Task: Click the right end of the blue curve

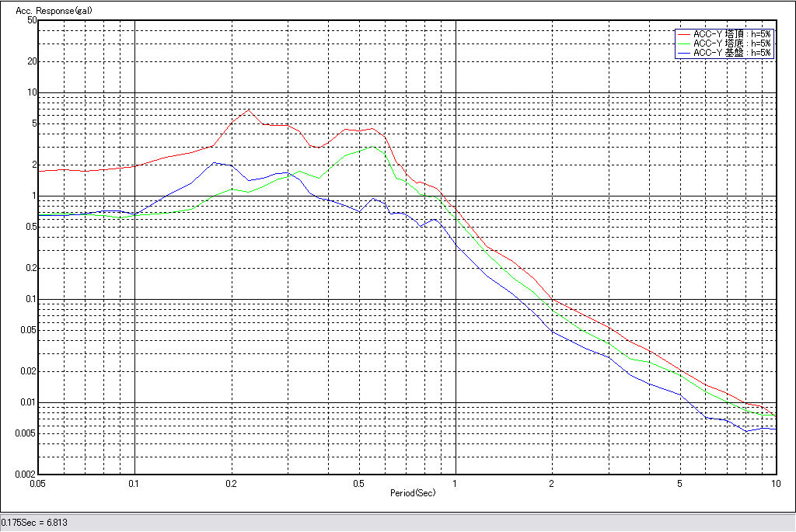Action: tap(776, 429)
